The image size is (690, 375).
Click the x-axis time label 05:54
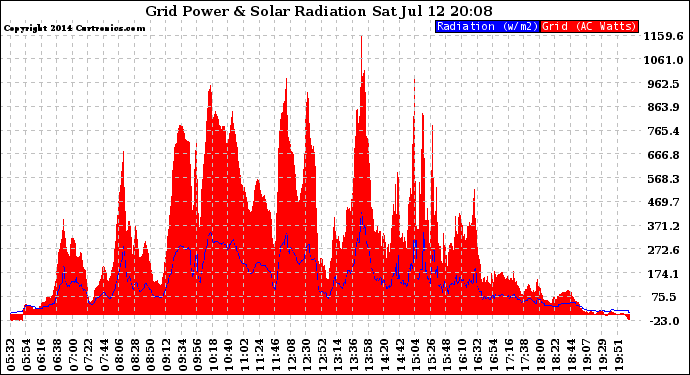26,354
